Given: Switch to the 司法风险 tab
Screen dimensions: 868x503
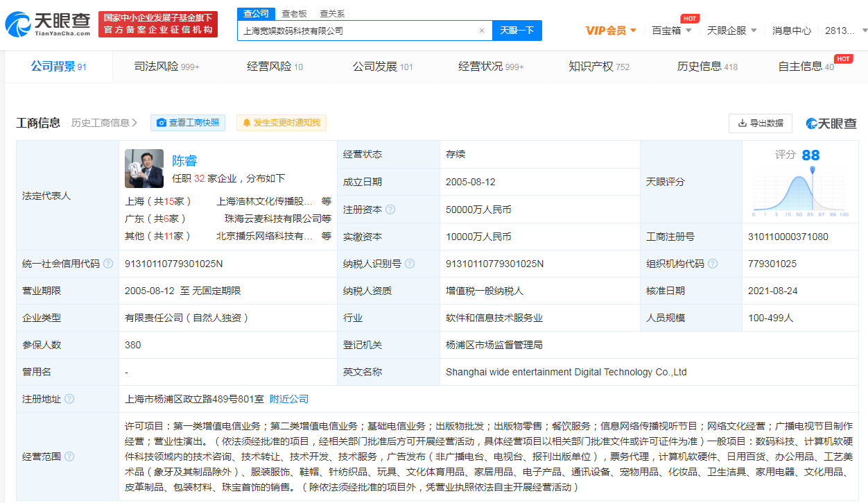Looking at the screenshot, I should [166, 67].
